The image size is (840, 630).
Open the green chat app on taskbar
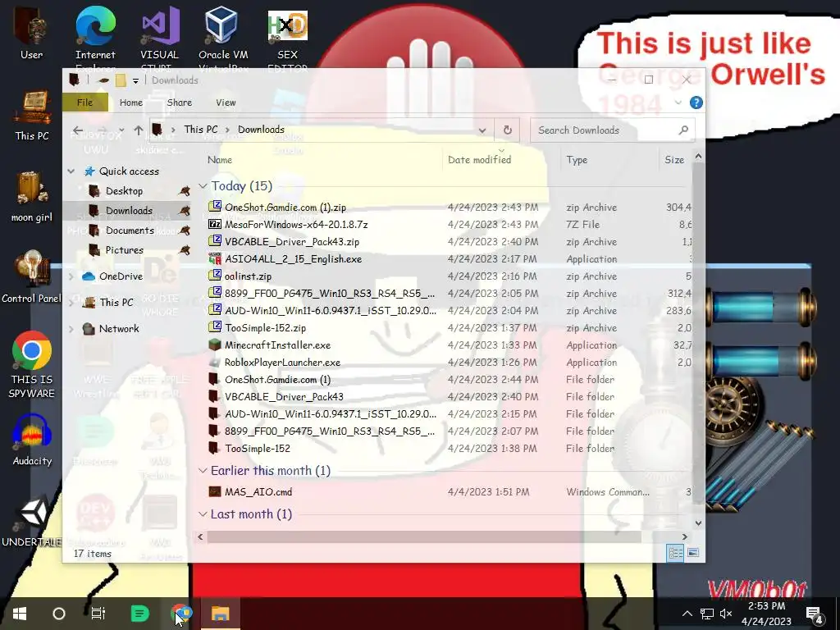tap(139, 614)
